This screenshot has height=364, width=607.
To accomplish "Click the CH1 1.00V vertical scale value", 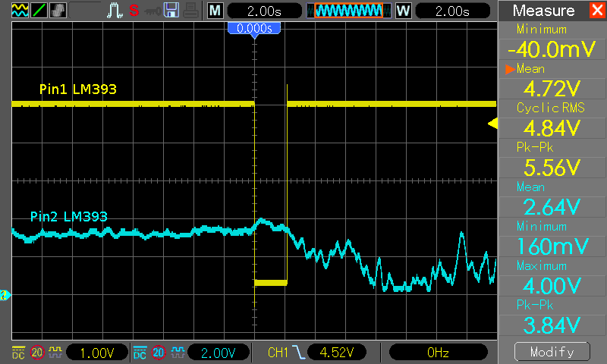I will pyautogui.click(x=97, y=353).
